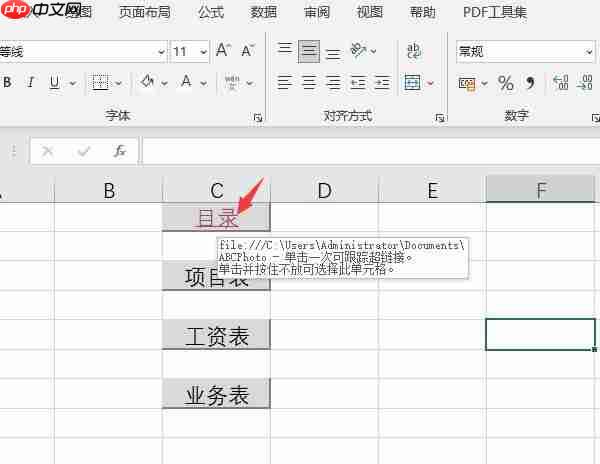This screenshot has width=600, height=464.
Task: Open 对齐方式 group dialog launcher
Action: pos(439,117)
